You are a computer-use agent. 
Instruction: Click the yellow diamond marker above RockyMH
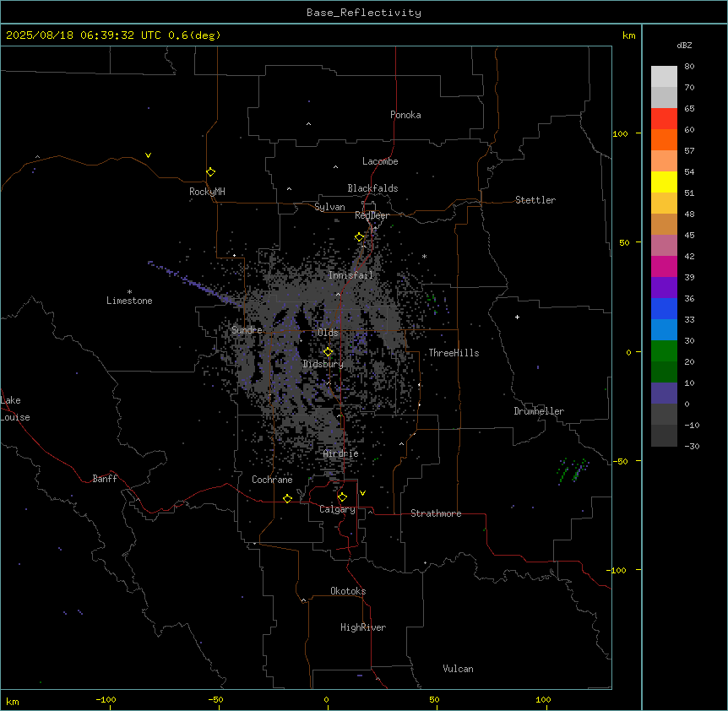click(x=211, y=172)
